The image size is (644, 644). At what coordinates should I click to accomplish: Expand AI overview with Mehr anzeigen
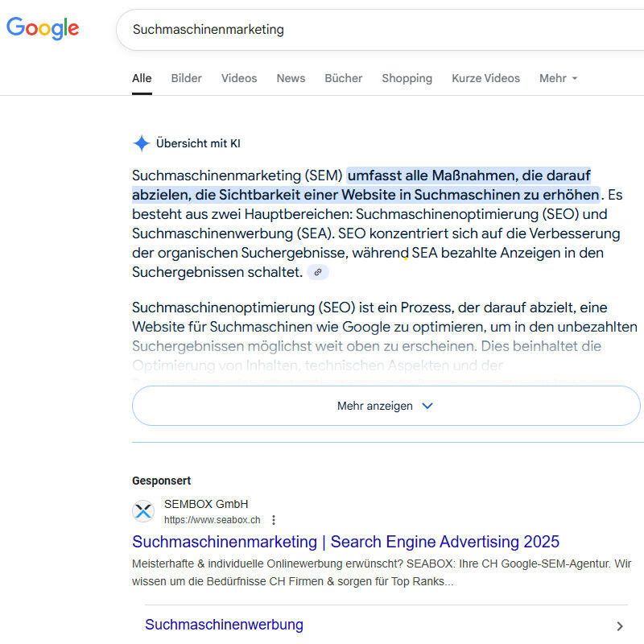386,406
